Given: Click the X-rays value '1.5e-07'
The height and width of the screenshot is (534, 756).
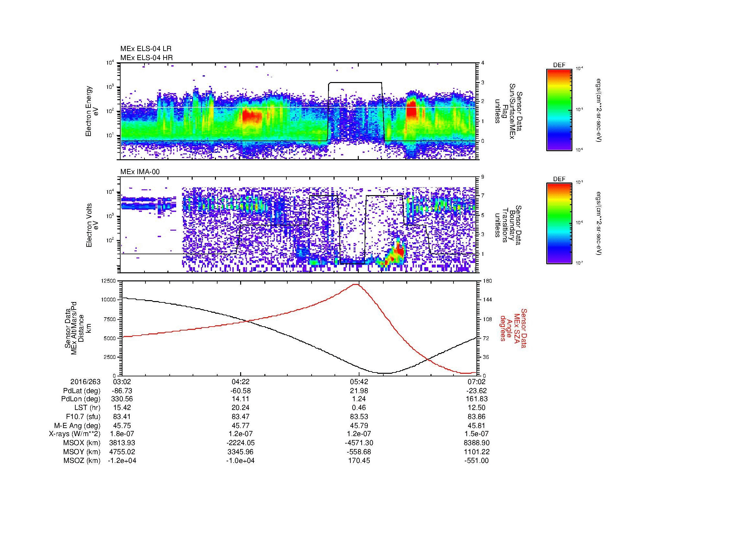Looking at the screenshot, I should point(476,434).
